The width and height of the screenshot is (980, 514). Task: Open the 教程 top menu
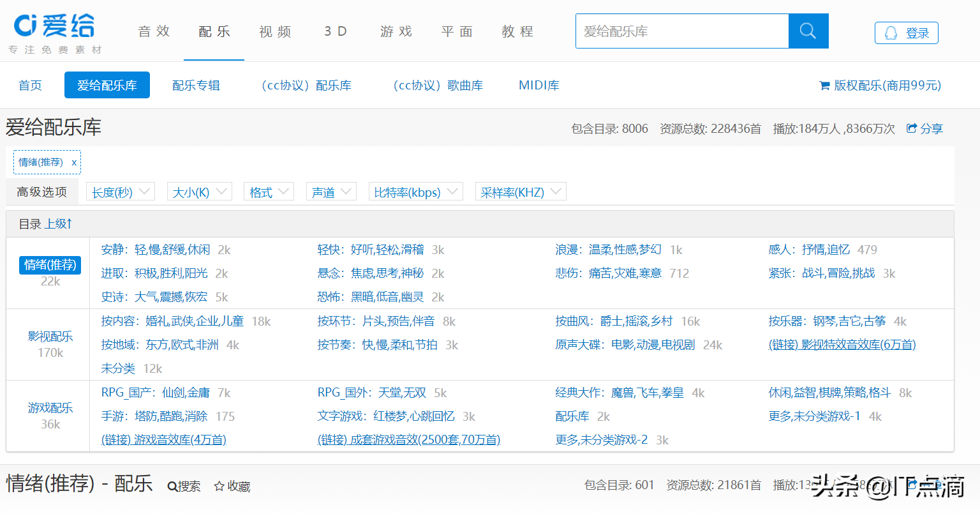point(517,31)
